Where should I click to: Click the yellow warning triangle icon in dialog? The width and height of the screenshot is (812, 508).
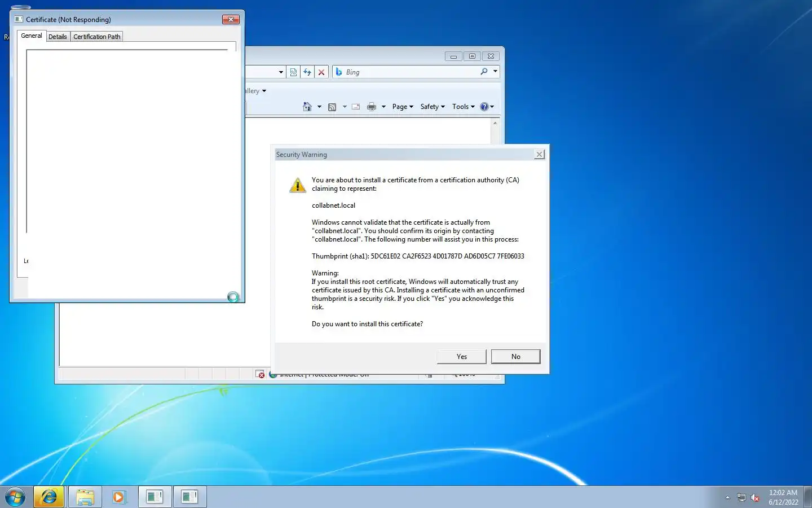tap(297, 185)
